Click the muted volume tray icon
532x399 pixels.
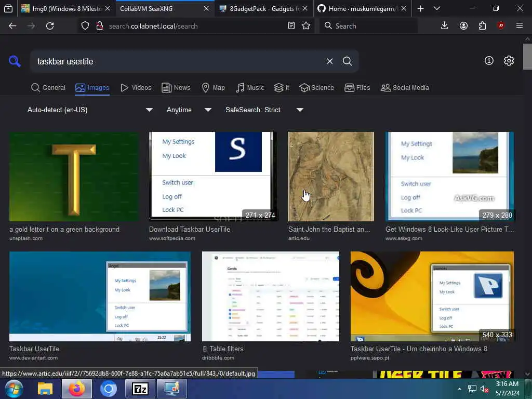click(x=484, y=389)
